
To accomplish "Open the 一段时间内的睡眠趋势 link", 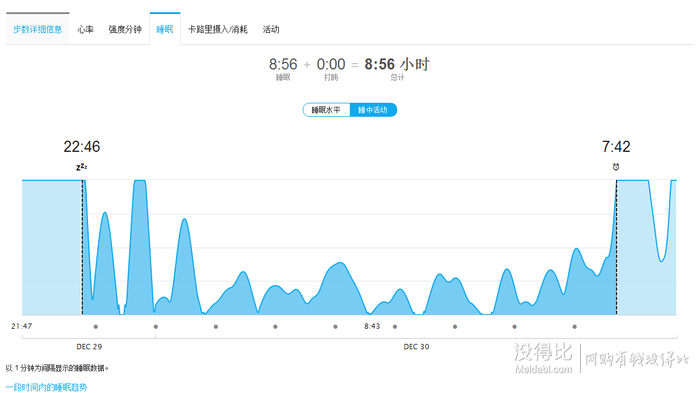I will click(46, 387).
